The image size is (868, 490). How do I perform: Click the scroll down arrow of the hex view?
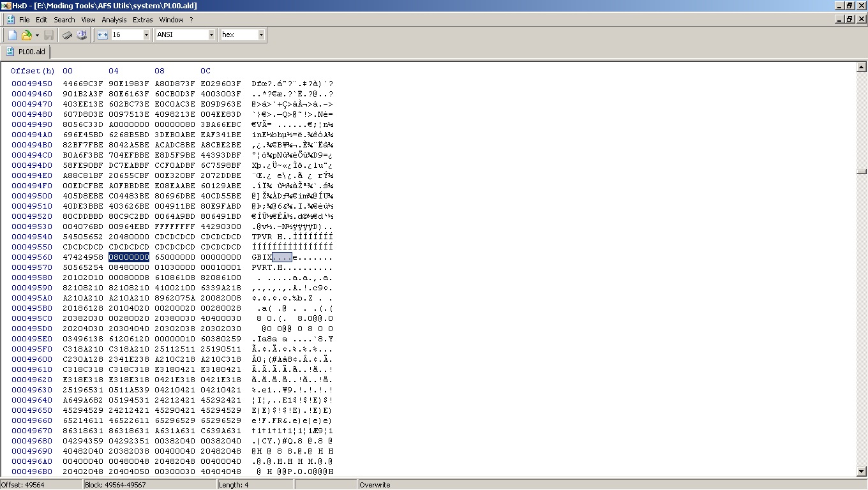point(861,471)
